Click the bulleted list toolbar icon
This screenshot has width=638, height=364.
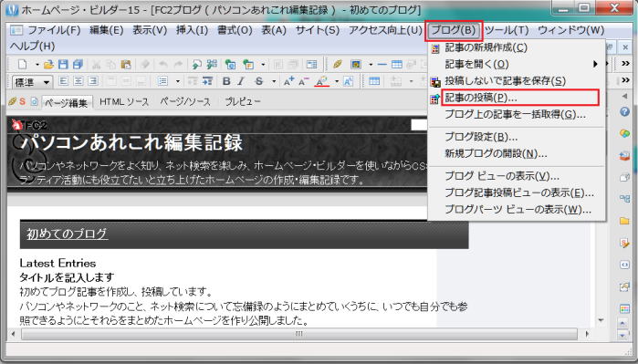(x=162, y=81)
